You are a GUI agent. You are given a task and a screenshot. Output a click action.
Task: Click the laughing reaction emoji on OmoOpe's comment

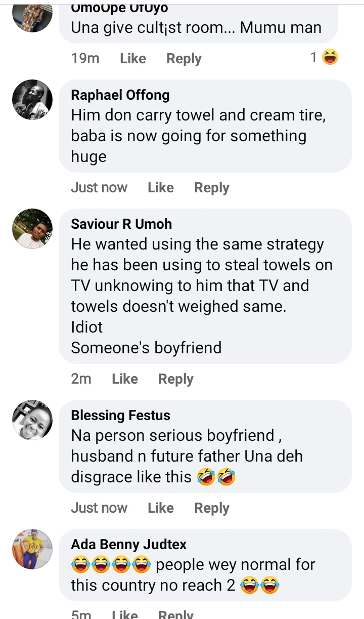(330, 58)
